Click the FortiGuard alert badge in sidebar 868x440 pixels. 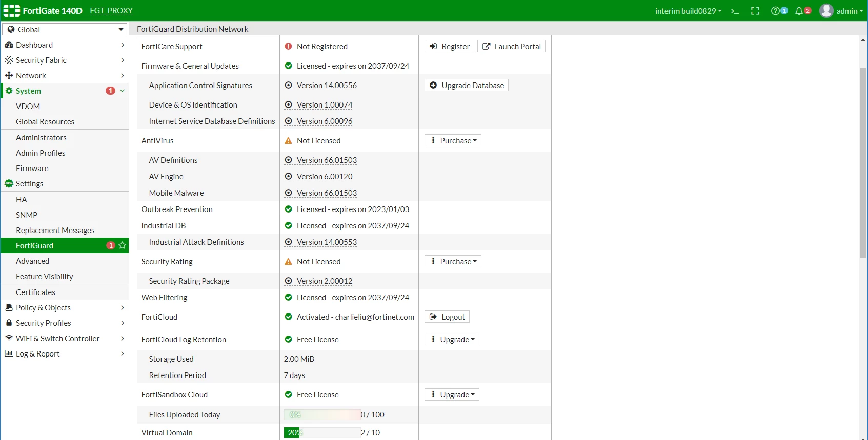point(110,245)
